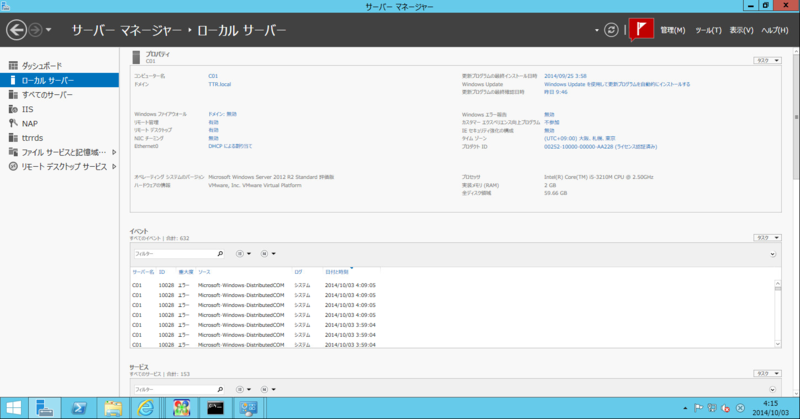Viewport: 800px width, 419px height.
Task: Sort events by the 日付と時刻 column header
Action: coord(337,272)
